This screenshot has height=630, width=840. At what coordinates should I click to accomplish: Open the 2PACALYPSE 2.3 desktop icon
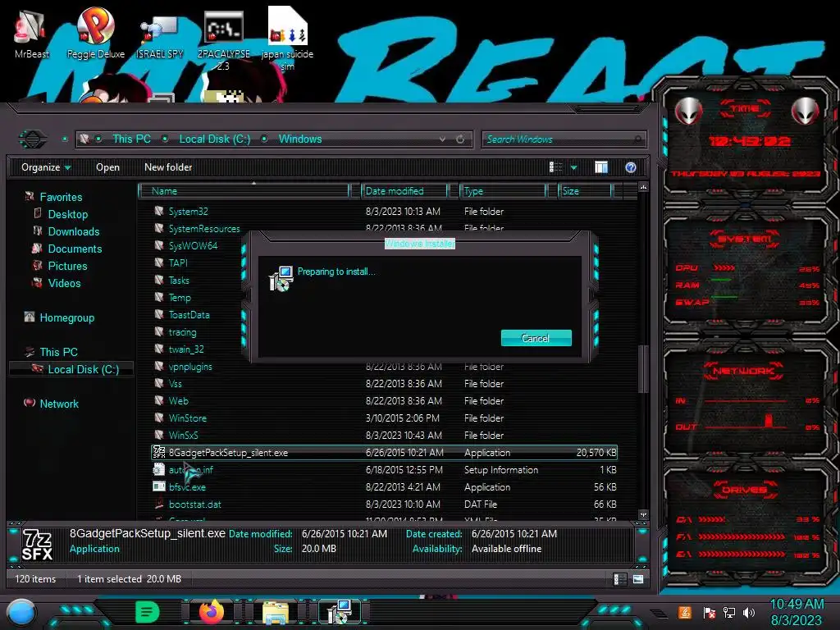tap(223, 41)
